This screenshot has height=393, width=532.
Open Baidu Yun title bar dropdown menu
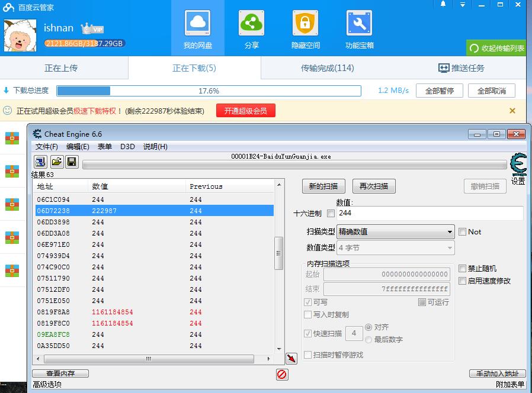click(463, 4)
